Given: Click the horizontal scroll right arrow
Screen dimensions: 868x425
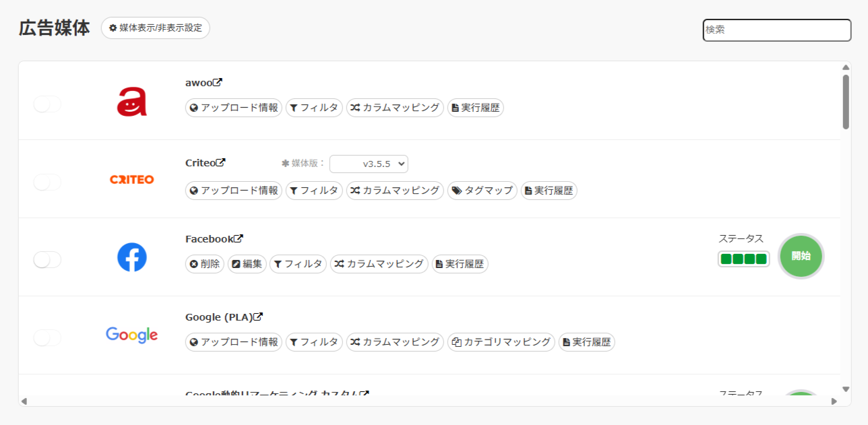Looking at the screenshot, I should (834, 401).
